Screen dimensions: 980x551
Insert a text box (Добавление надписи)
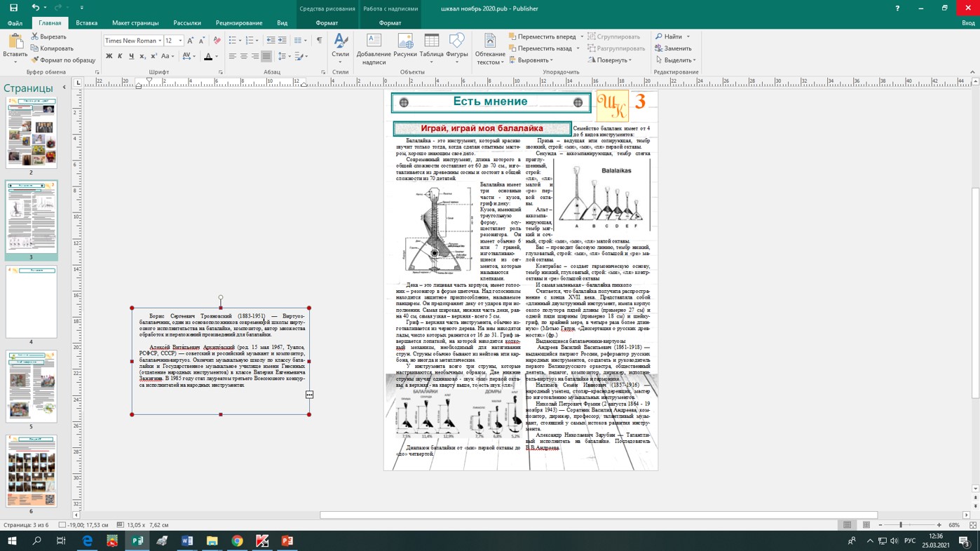tap(374, 49)
